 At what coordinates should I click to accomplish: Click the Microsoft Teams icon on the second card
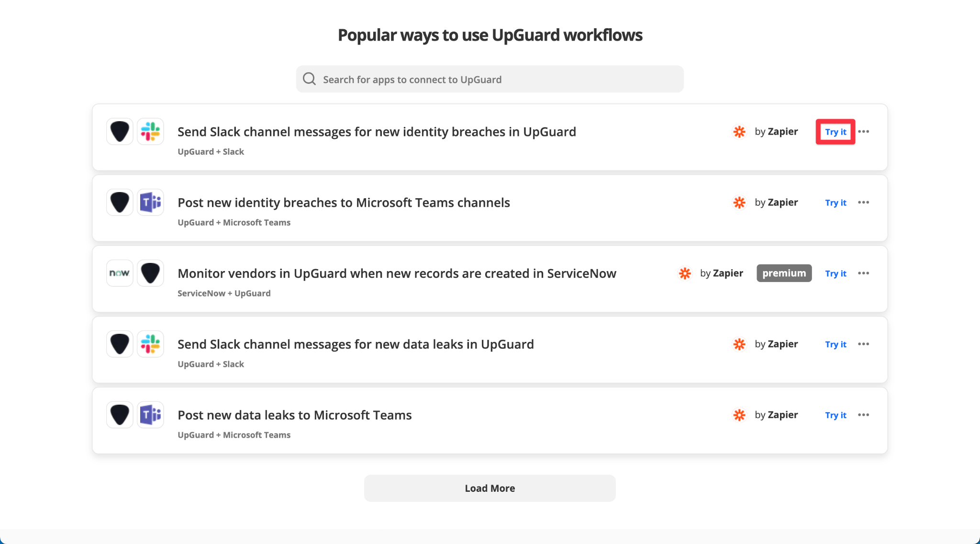(x=150, y=202)
